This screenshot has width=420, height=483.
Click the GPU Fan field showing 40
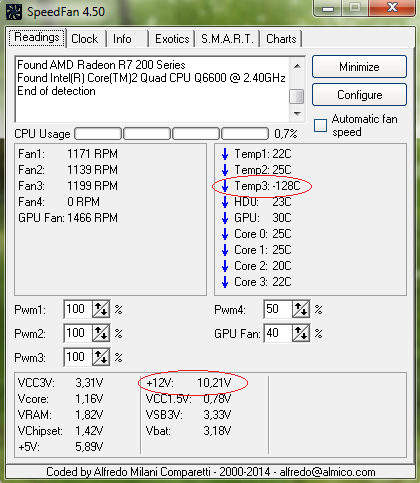(x=278, y=333)
